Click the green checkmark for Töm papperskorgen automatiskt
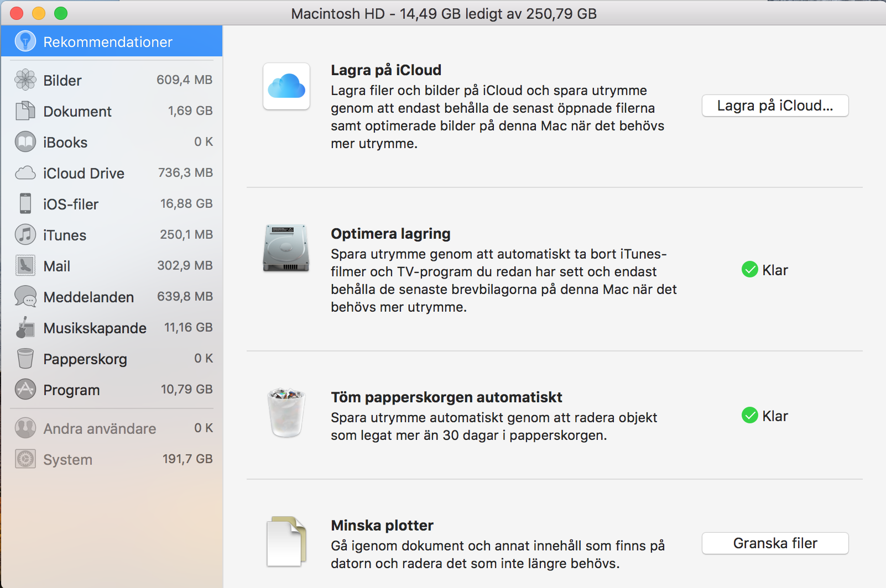The image size is (886, 588). click(x=749, y=416)
